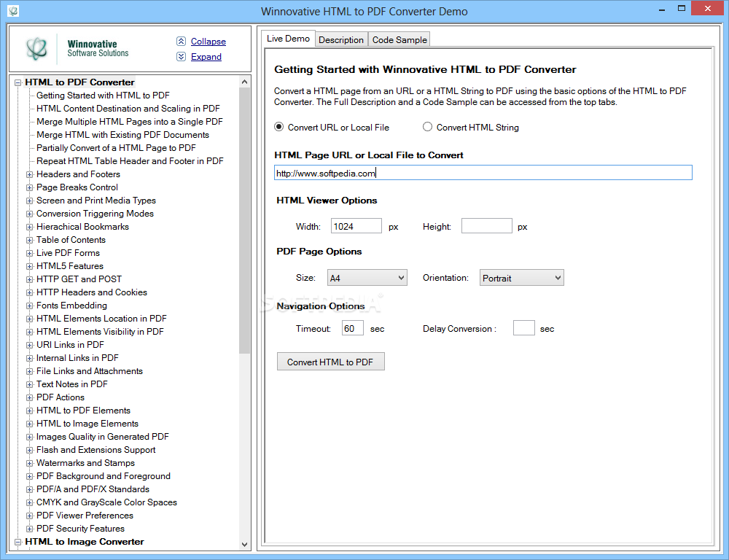Expand the Table of Contents node
The width and height of the screenshot is (729, 560).
point(29,240)
